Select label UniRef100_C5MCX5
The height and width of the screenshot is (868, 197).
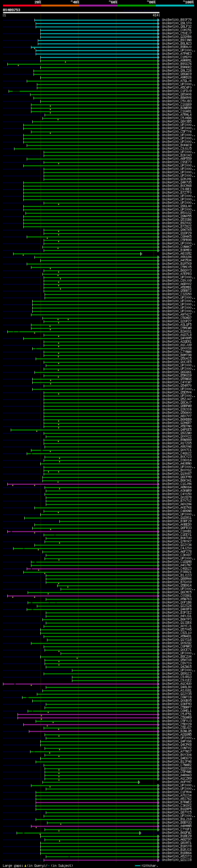(177, 267)
